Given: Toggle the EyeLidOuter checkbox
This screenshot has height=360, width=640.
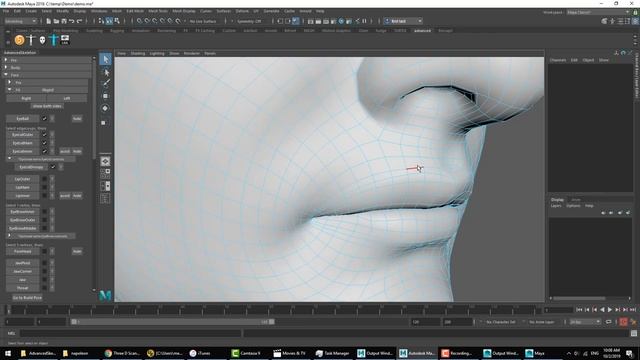Looking at the screenshot, I should pyautogui.click(x=44, y=134).
